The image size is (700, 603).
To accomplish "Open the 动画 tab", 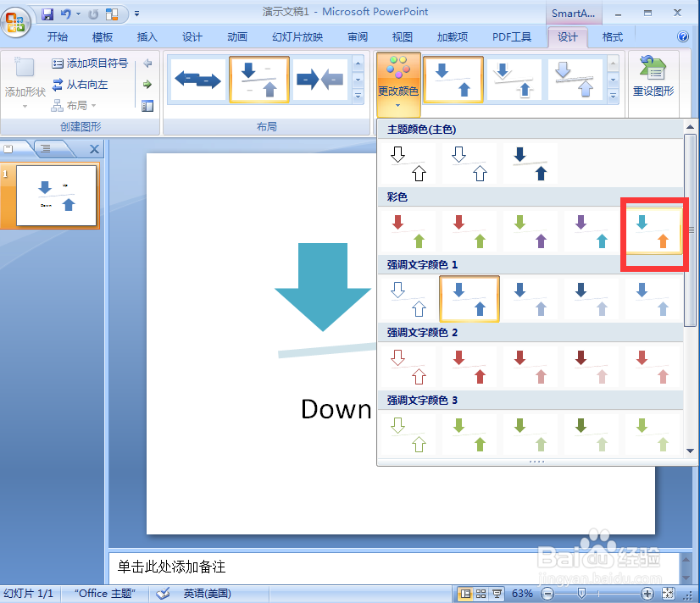I will pos(237,37).
